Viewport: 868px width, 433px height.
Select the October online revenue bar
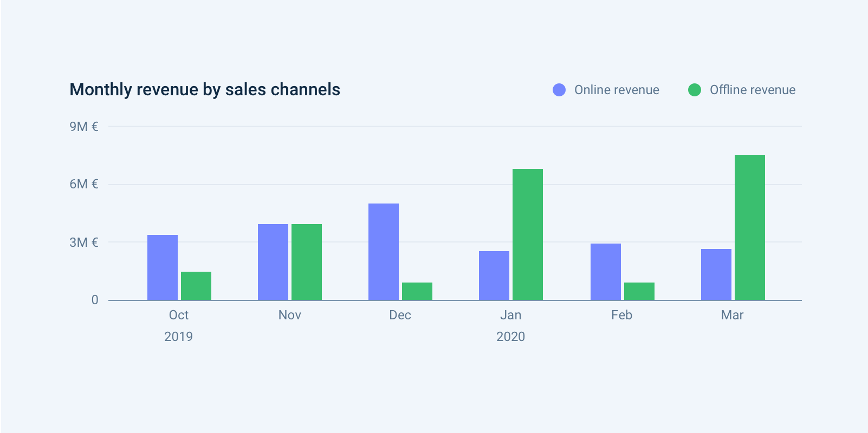[163, 267]
